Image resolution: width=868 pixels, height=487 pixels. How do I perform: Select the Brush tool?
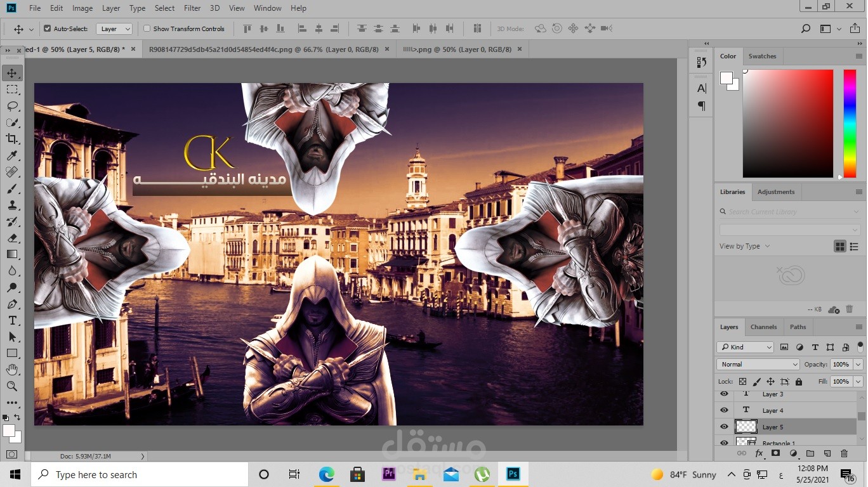point(12,188)
